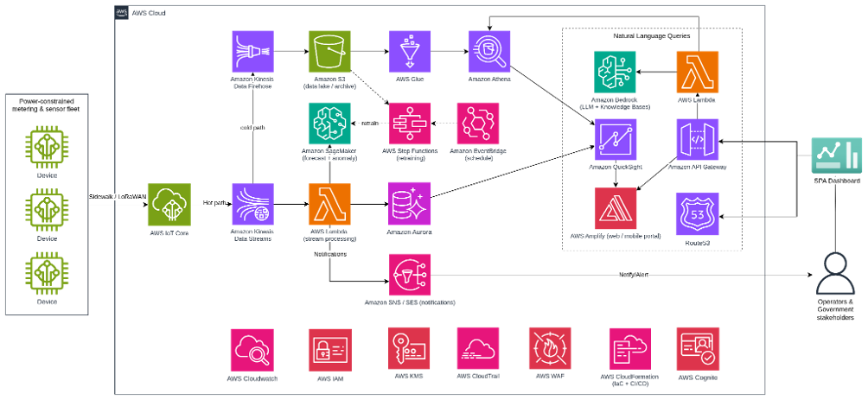Click the AWS Step Functions icon

tap(410, 124)
